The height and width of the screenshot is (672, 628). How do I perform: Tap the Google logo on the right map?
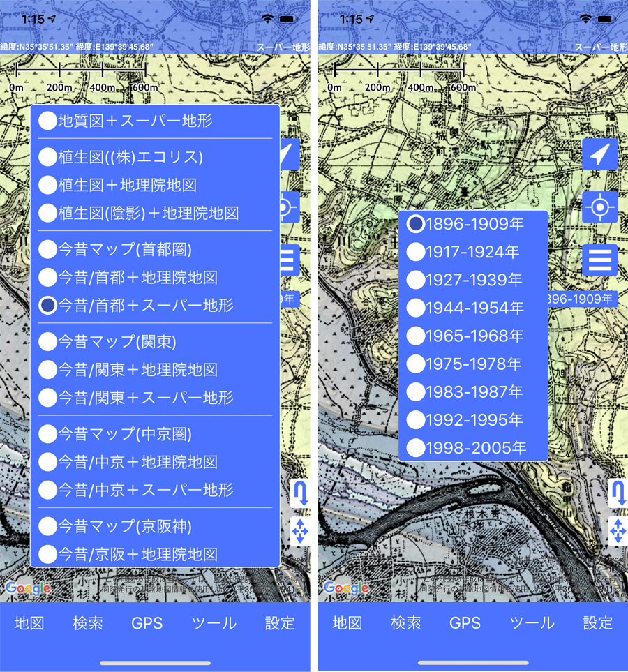pos(346,588)
